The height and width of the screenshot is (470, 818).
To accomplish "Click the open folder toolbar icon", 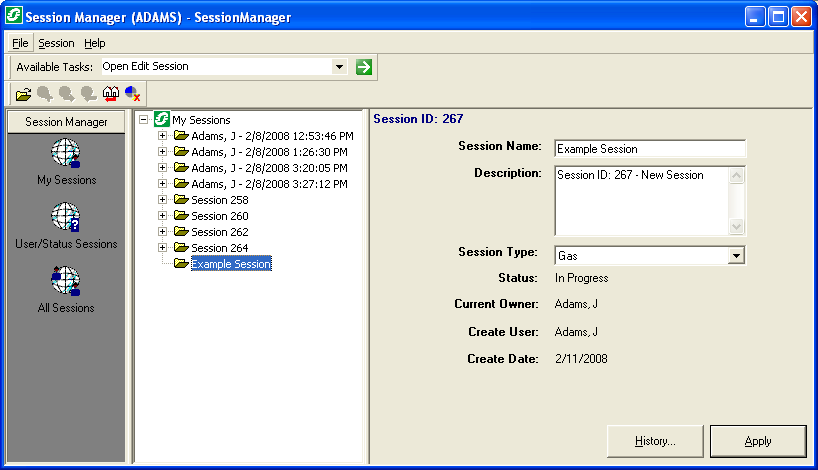I will [23, 94].
